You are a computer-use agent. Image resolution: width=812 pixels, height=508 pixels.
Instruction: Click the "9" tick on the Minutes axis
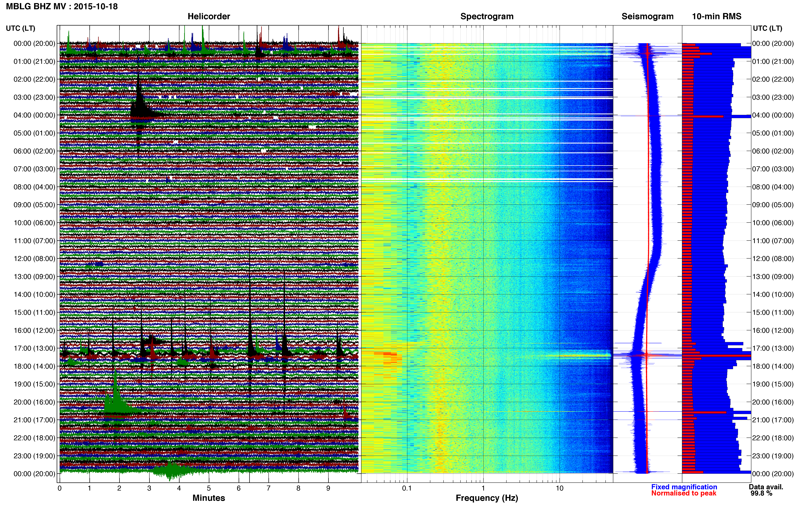coord(328,488)
